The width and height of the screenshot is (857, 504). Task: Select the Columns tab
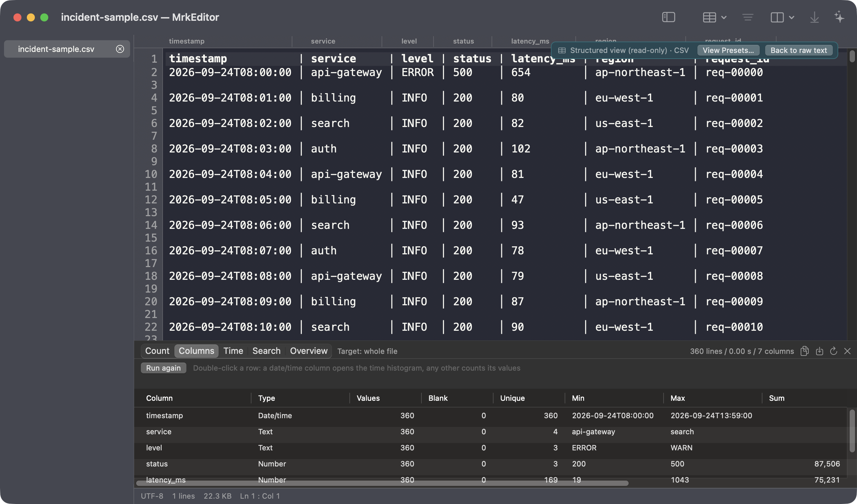point(196,351)
